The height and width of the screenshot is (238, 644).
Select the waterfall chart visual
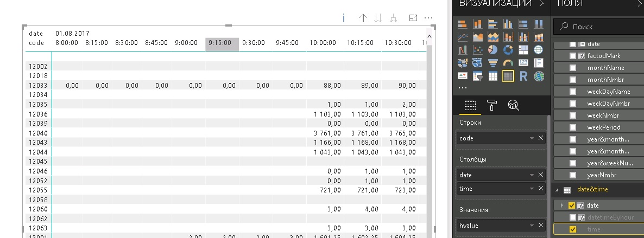(463, 50)
